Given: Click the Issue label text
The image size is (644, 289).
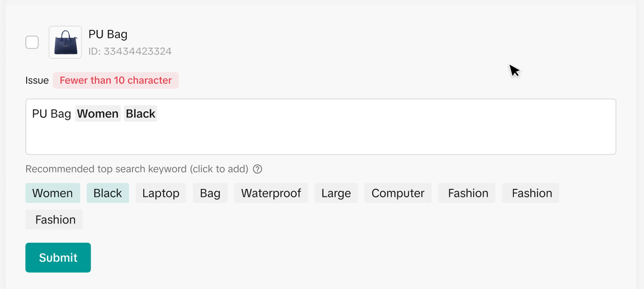Looking at the screenshot, I should click(x=37, y=81).
